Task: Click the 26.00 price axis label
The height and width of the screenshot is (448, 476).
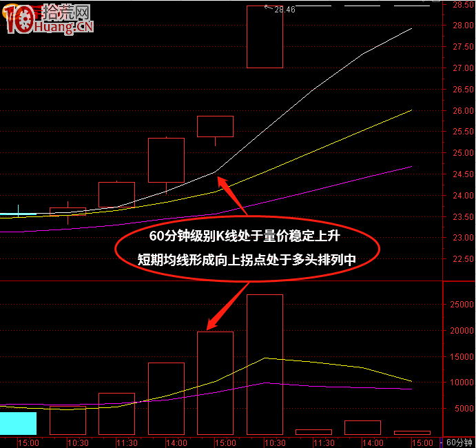Action: 463,110
